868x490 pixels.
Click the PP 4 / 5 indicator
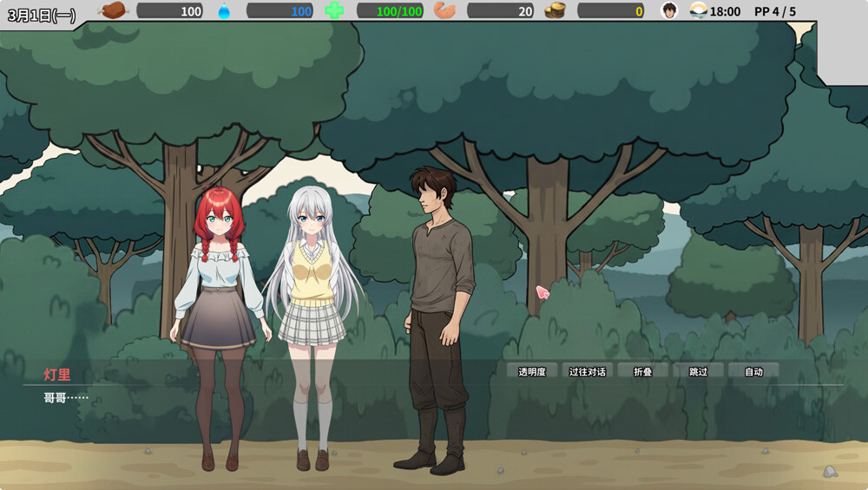coord(775,11)
